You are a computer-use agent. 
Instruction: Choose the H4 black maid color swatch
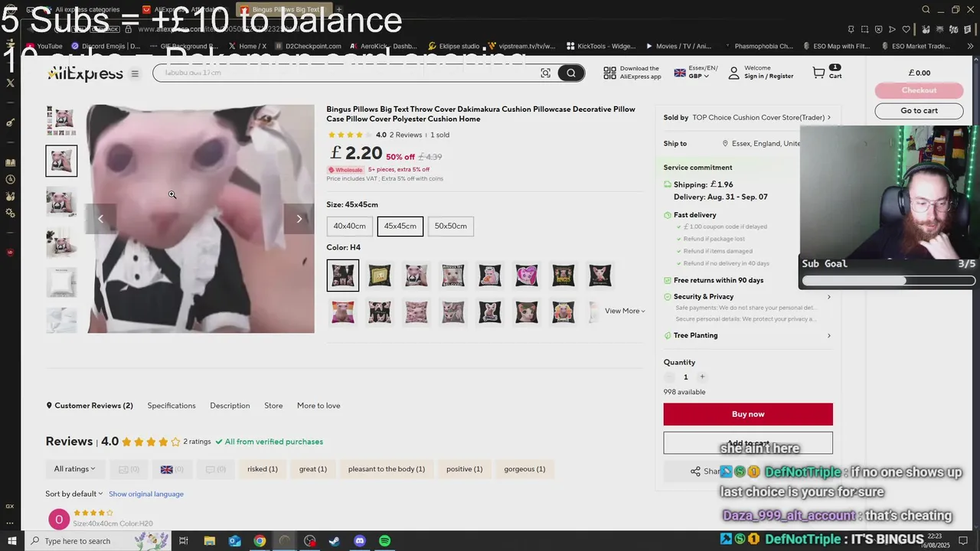point(342,275)
